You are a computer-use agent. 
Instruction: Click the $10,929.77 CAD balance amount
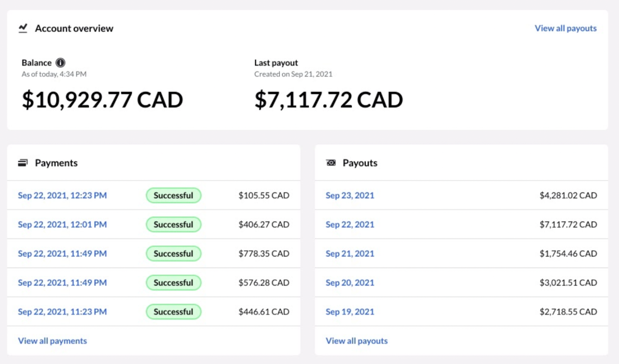(102, 100)
